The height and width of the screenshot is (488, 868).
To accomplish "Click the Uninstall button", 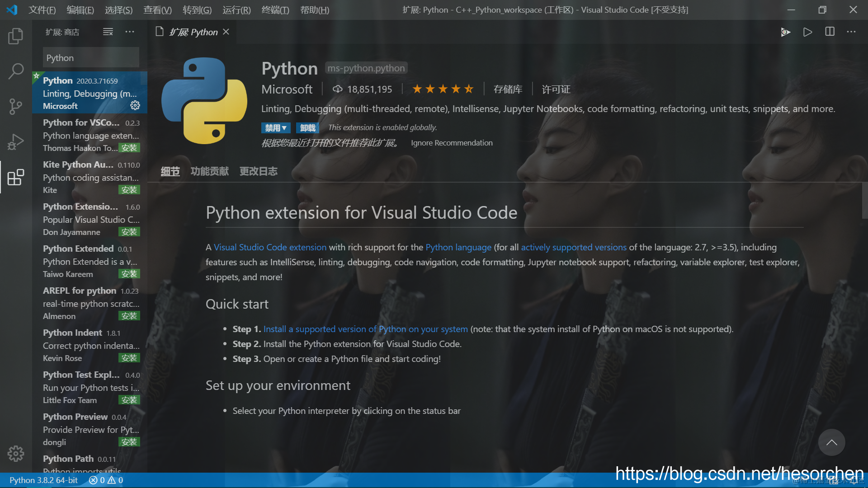I will (x=308, y=128).
